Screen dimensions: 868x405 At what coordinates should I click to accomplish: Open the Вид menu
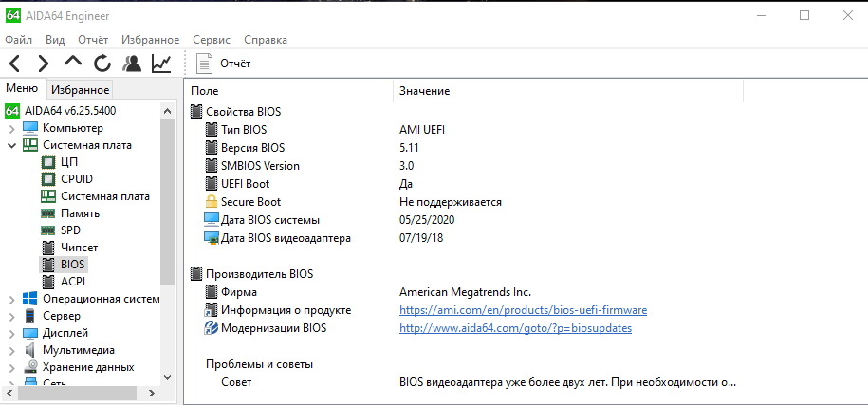(x=55, y=40)
